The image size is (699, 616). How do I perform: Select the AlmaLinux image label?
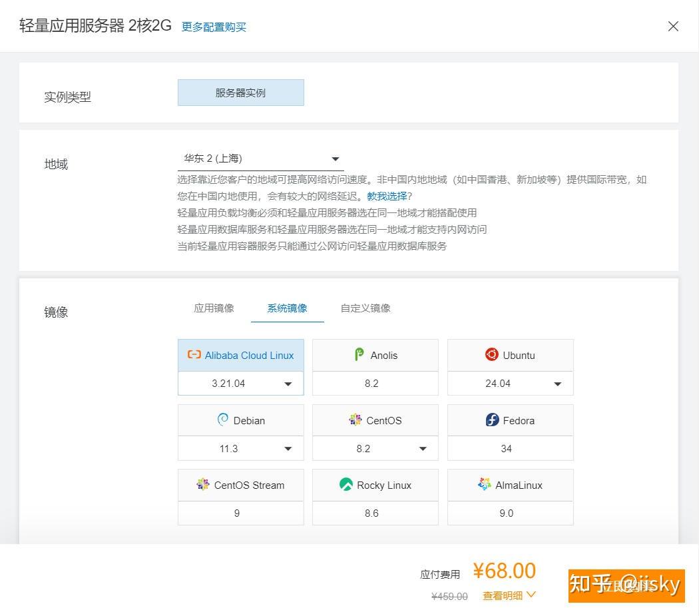pos(519,485)
